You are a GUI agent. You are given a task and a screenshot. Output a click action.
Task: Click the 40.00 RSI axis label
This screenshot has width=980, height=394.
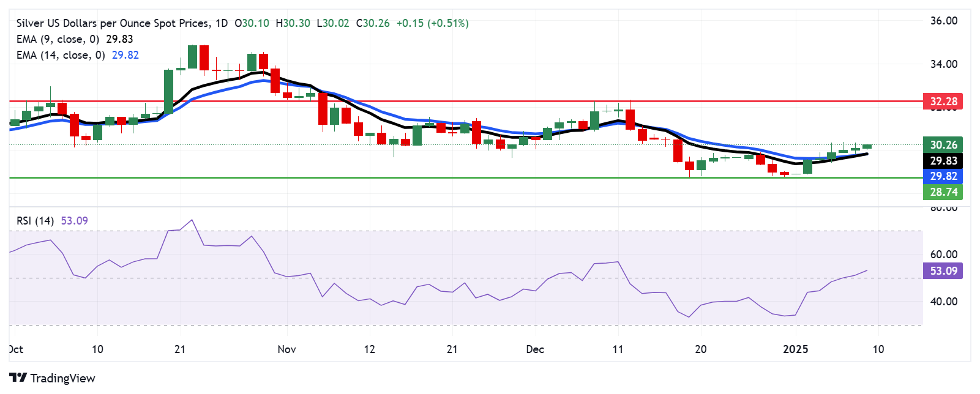pyautogui.click(x=943, y=302)
